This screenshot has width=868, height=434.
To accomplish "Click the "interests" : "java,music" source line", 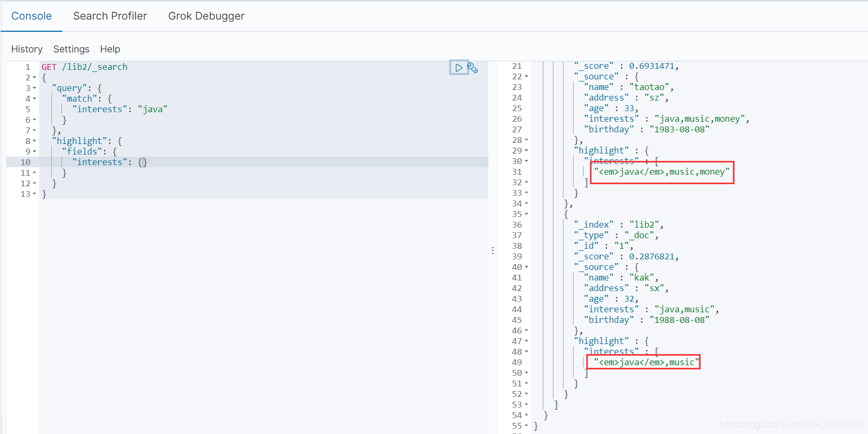I will (x=651, y=310).
